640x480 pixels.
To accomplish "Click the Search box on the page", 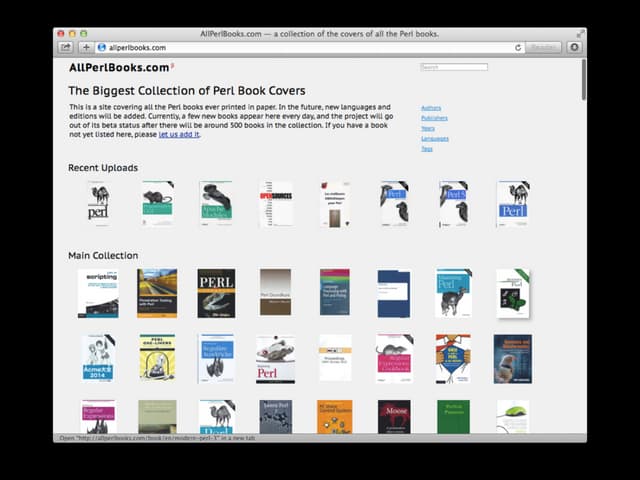I will click(x=454, y=67).
